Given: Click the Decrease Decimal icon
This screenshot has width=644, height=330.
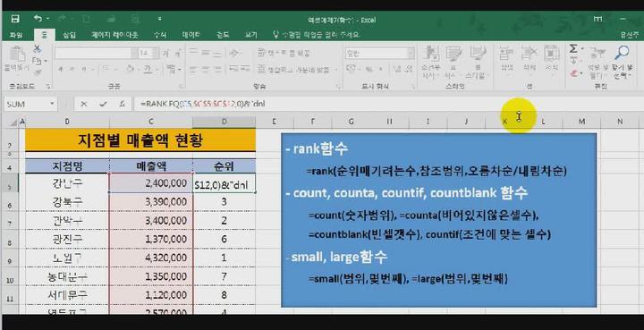Looking at the screenshot, I should click(409, 69).
